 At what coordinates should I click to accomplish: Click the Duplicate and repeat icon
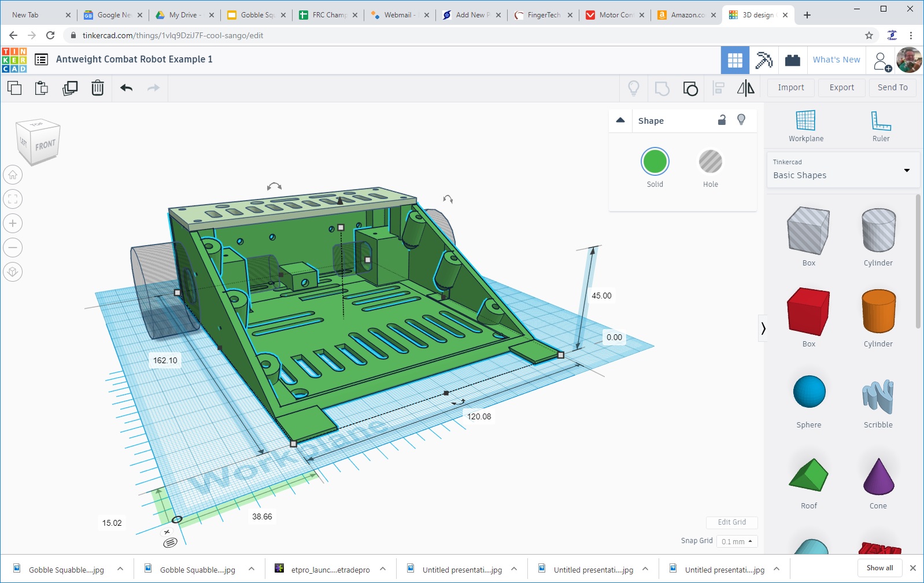70,88
